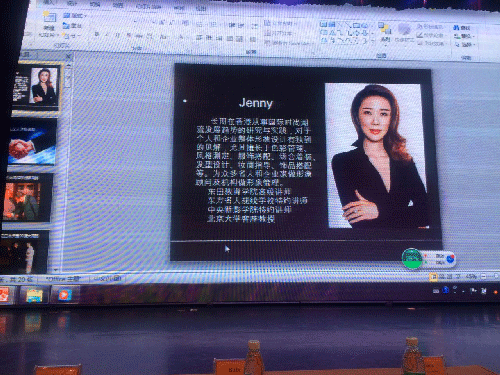Screen dimensions: 500x375
Task: Select the handshake slide thumbnail
Action: 32,142
